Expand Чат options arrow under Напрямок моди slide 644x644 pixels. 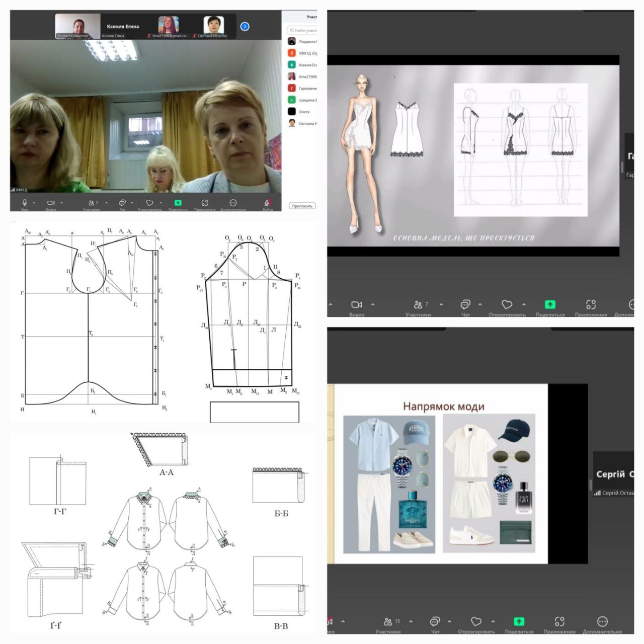449,621
